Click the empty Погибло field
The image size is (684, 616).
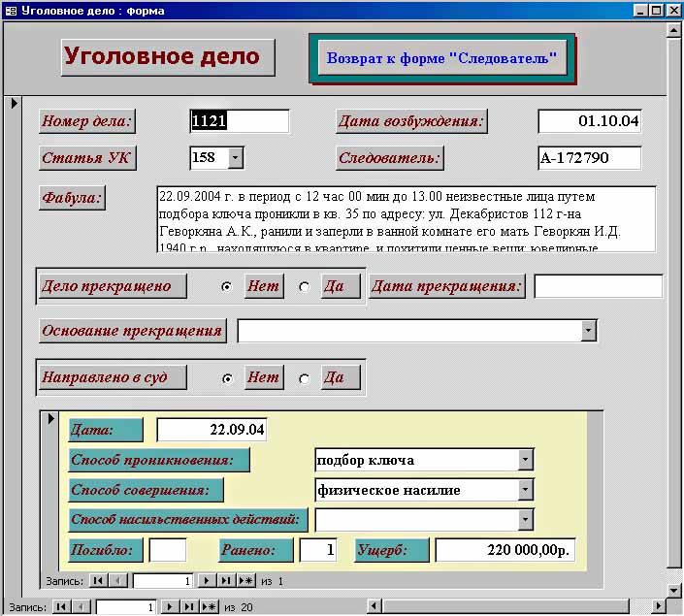(x=168, y=550)
